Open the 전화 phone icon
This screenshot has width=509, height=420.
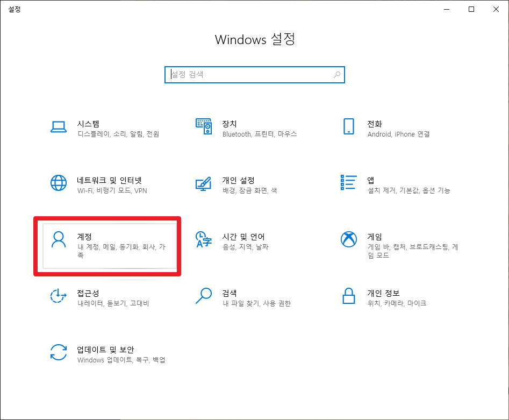349,126
